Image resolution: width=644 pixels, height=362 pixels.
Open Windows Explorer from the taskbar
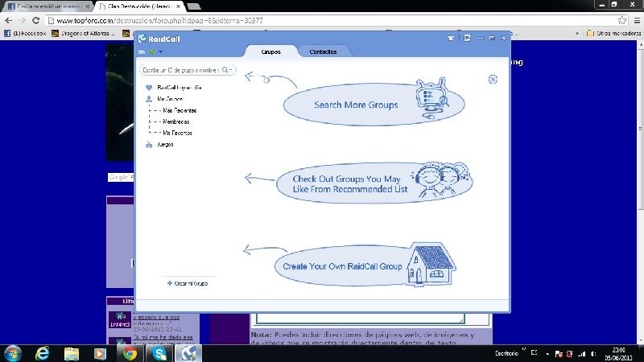(x=72, y=353)
